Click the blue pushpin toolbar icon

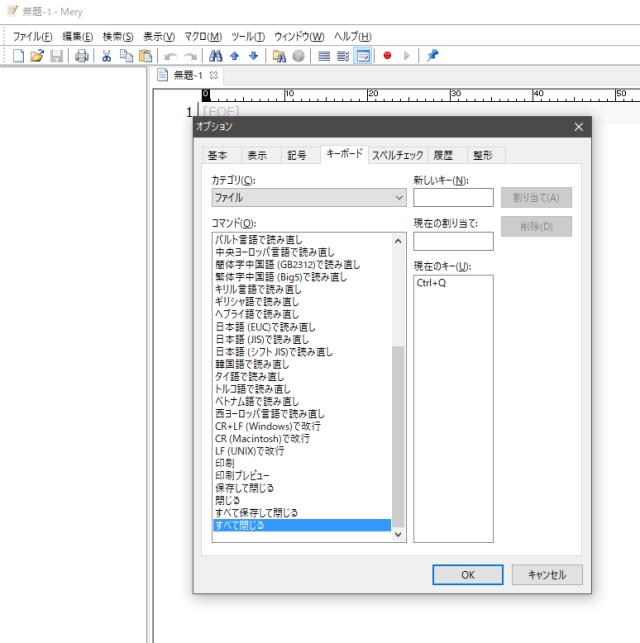coord(432,56)
